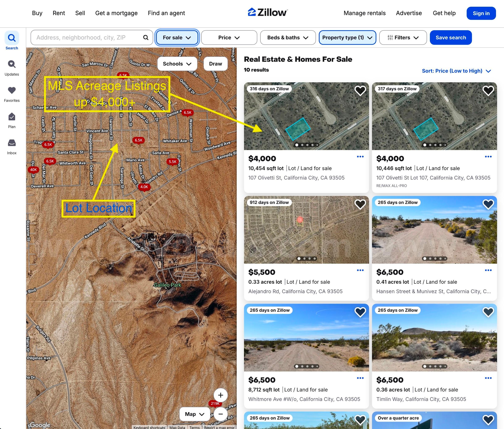The height and width of the screenshot is (429, 504).
Task: Favorite the Whitmore Ave listing
Action: 360,312
